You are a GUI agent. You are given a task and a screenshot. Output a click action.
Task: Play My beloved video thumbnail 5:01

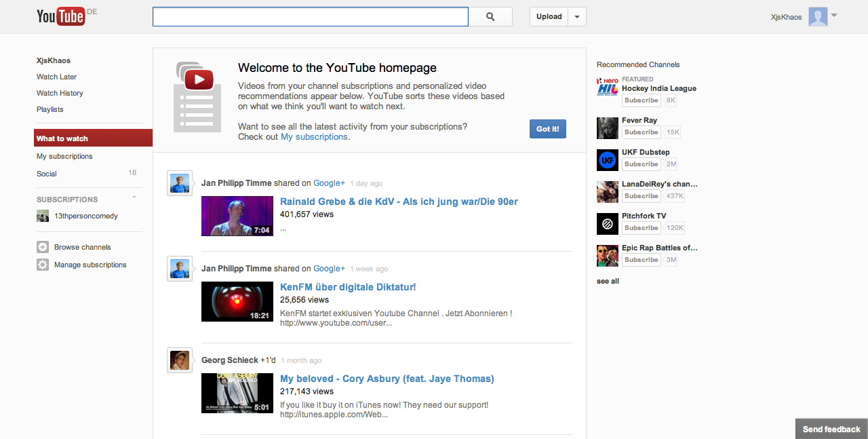(x=237, y=393)
